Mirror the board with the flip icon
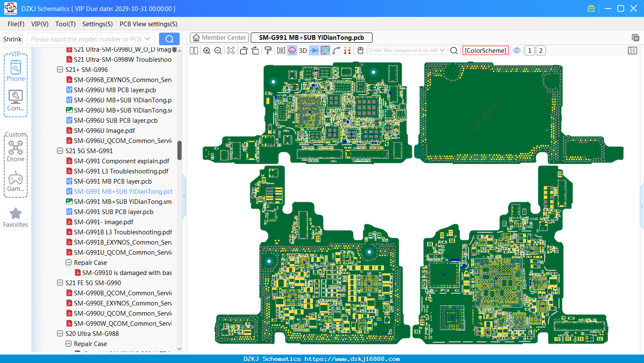The height and width of the screenshot is (363, 644). [281, 51]
